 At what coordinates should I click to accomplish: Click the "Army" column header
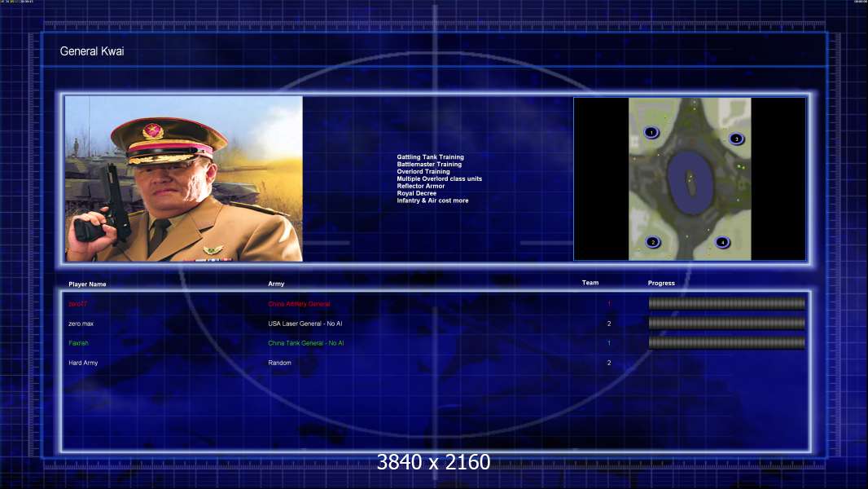click(x=276, y=284)
